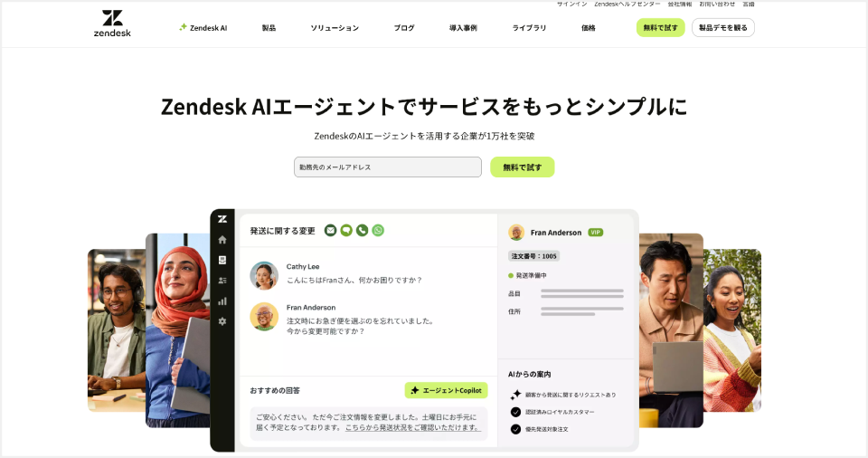Open the customers list icon in the sidebar

[222, 281]
